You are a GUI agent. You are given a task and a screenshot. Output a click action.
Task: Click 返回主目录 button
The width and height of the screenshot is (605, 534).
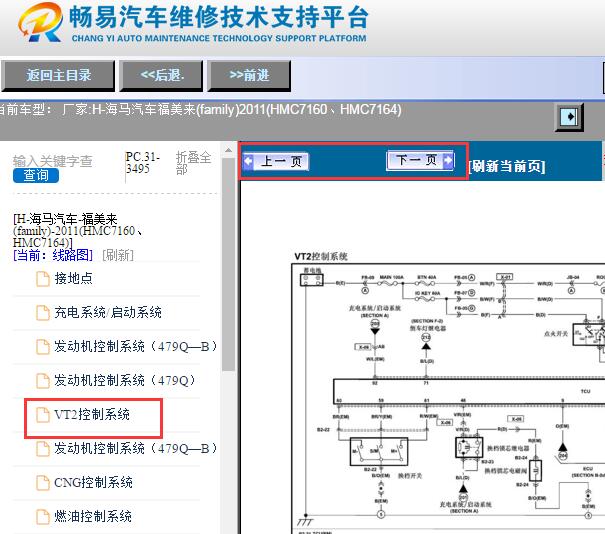(x=58, y=76)
